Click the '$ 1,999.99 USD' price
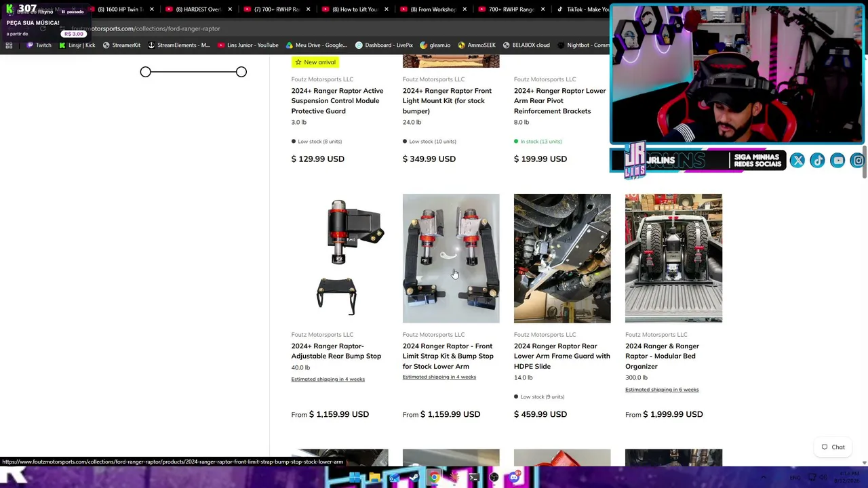This screenshot has height=488, width=868. (673, 414)
